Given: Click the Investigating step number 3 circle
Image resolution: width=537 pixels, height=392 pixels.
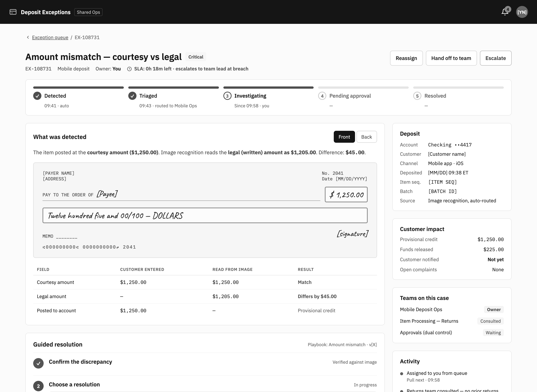Looking at the screenshot, I should [227, 96].
